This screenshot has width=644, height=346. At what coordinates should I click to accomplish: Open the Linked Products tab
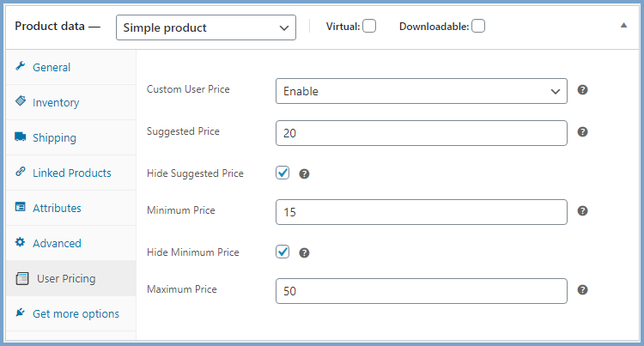[70, 173]
